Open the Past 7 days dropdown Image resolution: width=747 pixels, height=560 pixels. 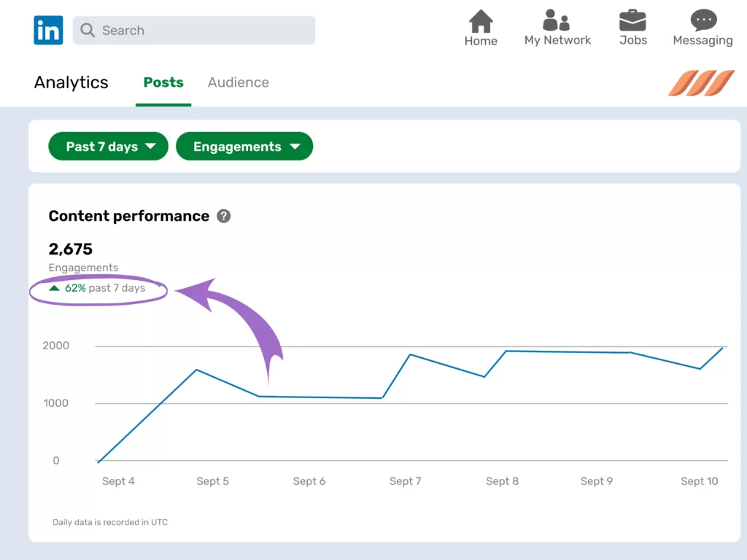[x=108, y=146]
